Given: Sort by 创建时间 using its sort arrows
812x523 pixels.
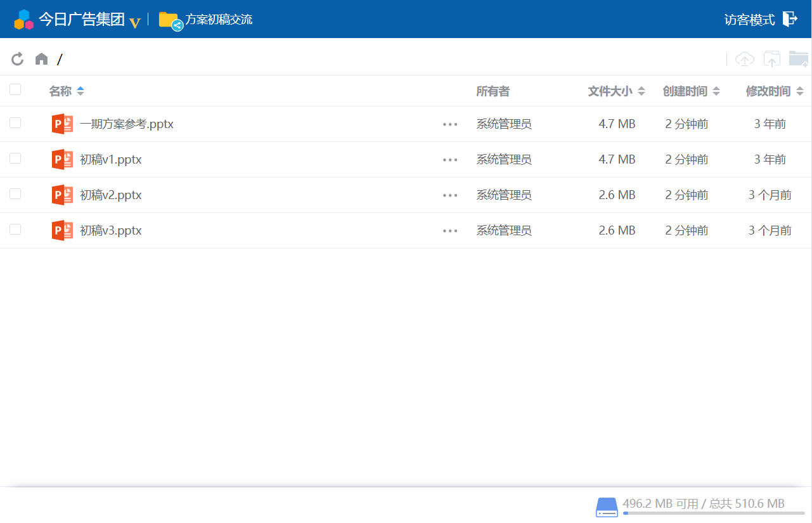Looking at the screenshot, I should pyautogui.click(x=716, y=91).
